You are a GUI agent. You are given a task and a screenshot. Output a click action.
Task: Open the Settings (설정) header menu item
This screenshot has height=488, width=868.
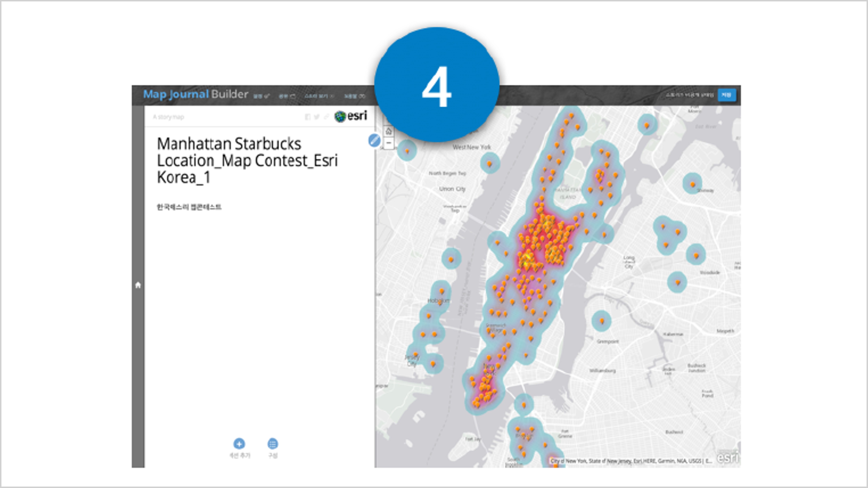coord(261,96)
